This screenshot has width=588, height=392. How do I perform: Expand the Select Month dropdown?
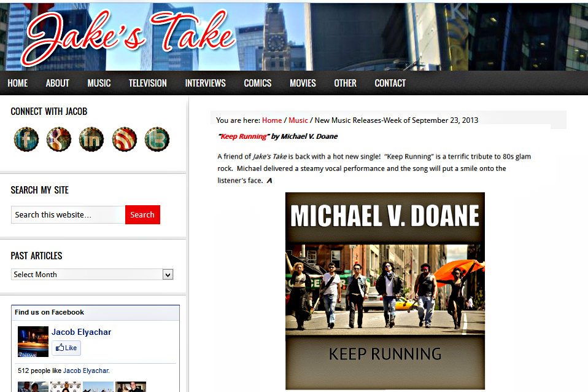tap(92, 275)
